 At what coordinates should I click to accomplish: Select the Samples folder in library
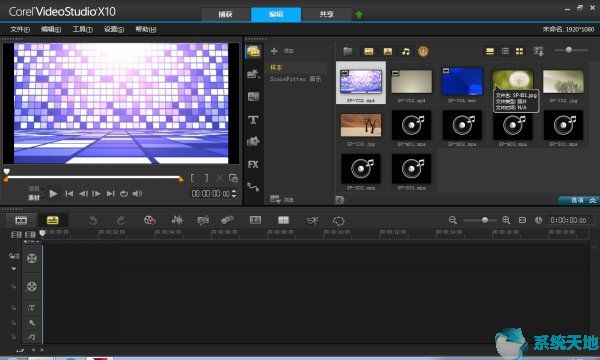[x=276, y=67]
